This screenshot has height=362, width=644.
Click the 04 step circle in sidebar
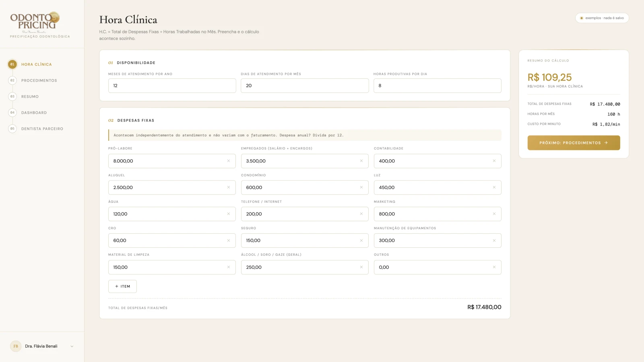click(x=12, y=113)
